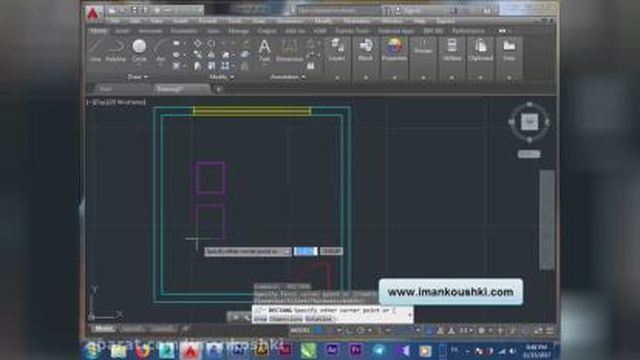
Task: Open the Rectangle tool dropdown in Draw panel
Action: tap(184, 43)
